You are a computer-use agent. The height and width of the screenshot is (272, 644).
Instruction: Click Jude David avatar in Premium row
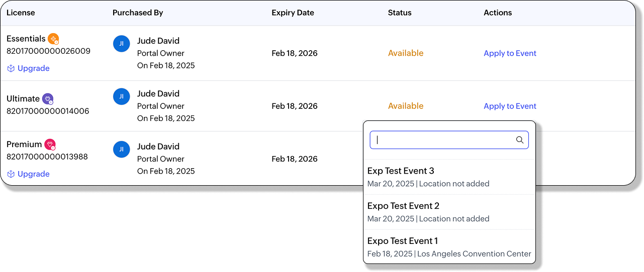click(x=121, y=149)
